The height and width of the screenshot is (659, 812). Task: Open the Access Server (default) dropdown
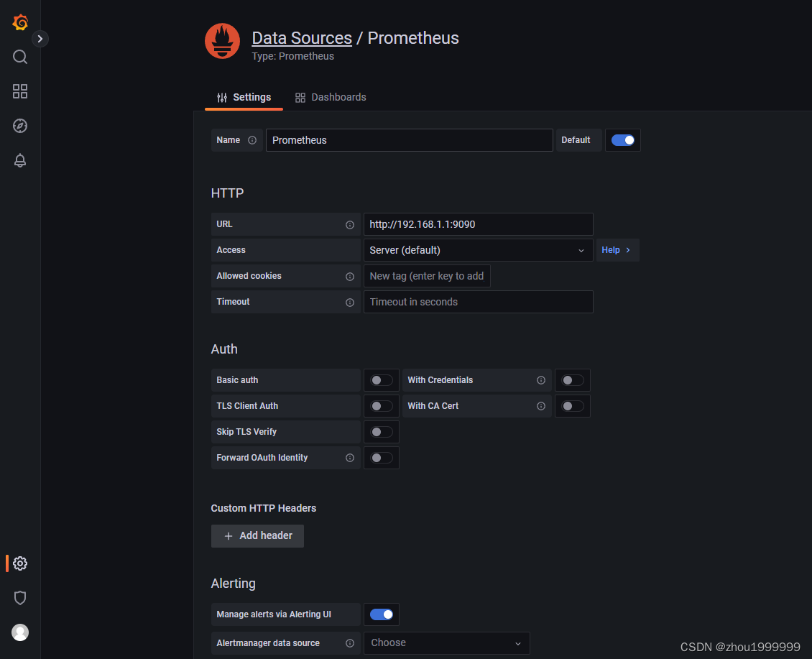pyautogui.click(x=478, y=250)
